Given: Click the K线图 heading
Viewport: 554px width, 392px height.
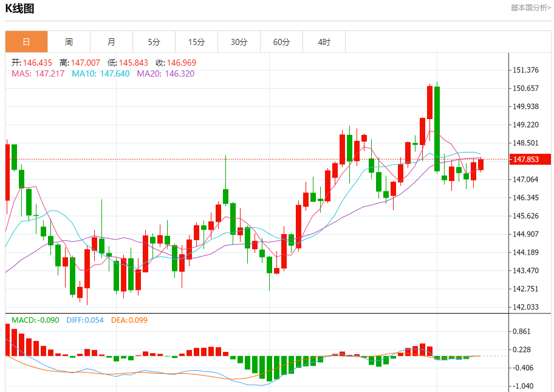Looking at the screenshot, I should pyautogui.click(x=20, y=8).
